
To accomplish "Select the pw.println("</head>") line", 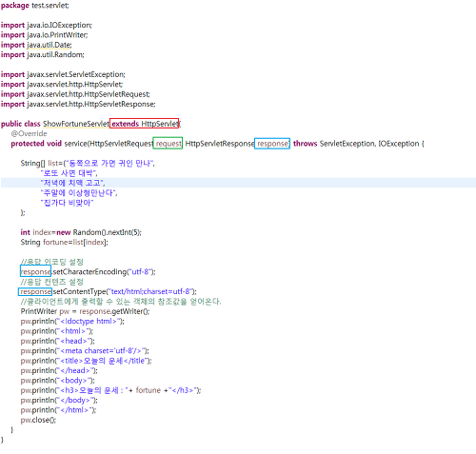I will point(59,370).
